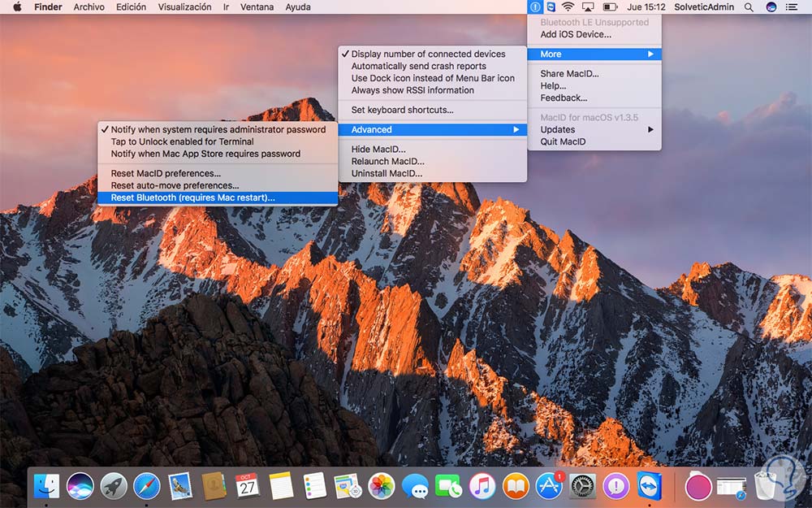The image size is (812, 508).
Task: Open Maps in the Dock
Action: tap(348, 486)
